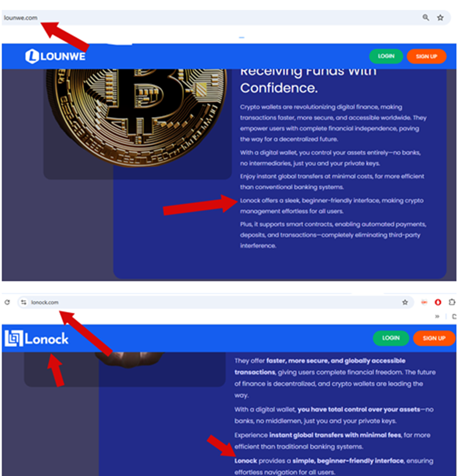461x476 pixels.
Task: Expand the toolbar overflow chevron
Action: pyautogui.click(x=437, y=316)
